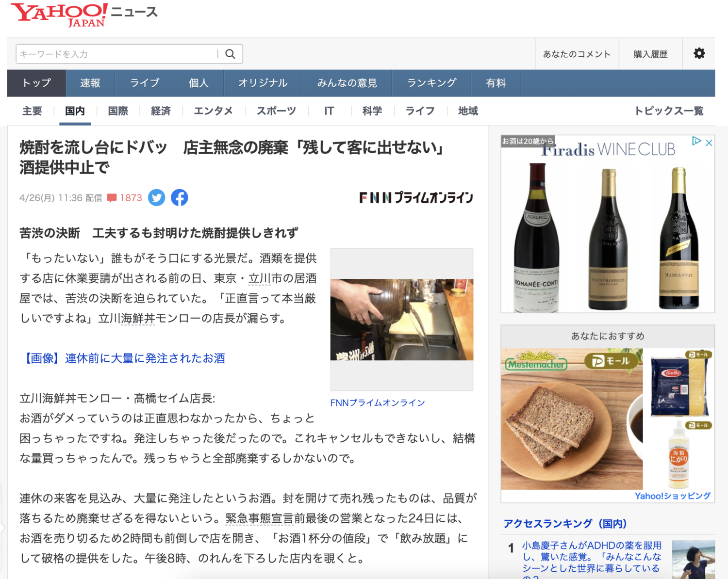
Task: Open the 国際 category
Action: click(x=118, y=111)
